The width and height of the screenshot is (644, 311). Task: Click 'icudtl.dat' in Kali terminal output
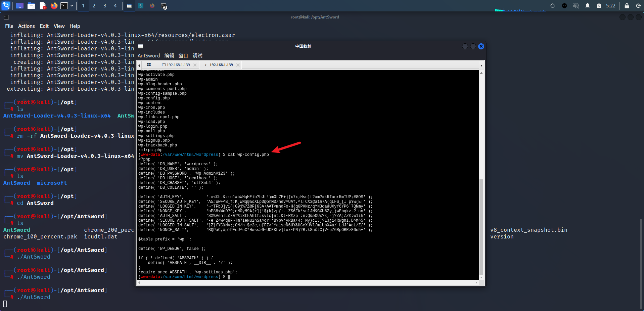pyautogui.click(x=101, y=237)
